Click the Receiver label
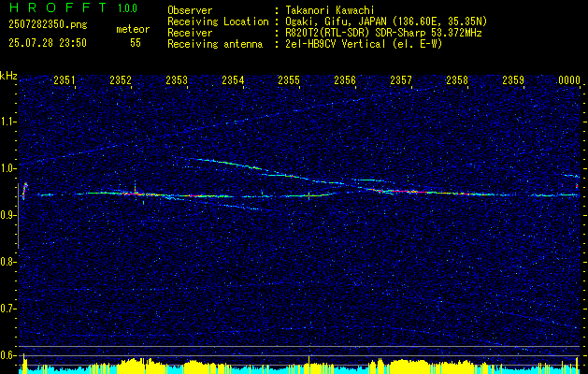This screenshot has width=588, height=374. click(190, 33)
